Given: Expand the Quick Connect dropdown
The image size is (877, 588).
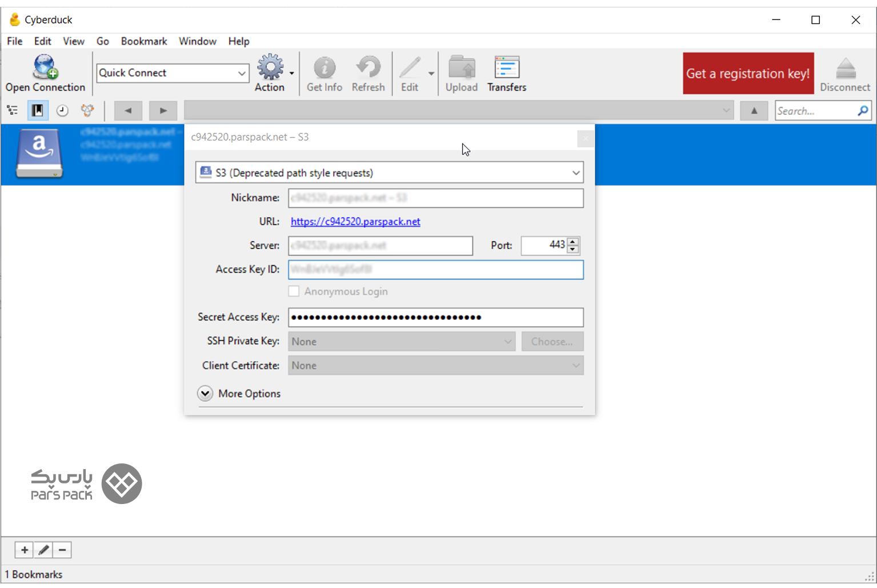Looking at the screenshot, I should pyautogui.click(x=242, y=73).
